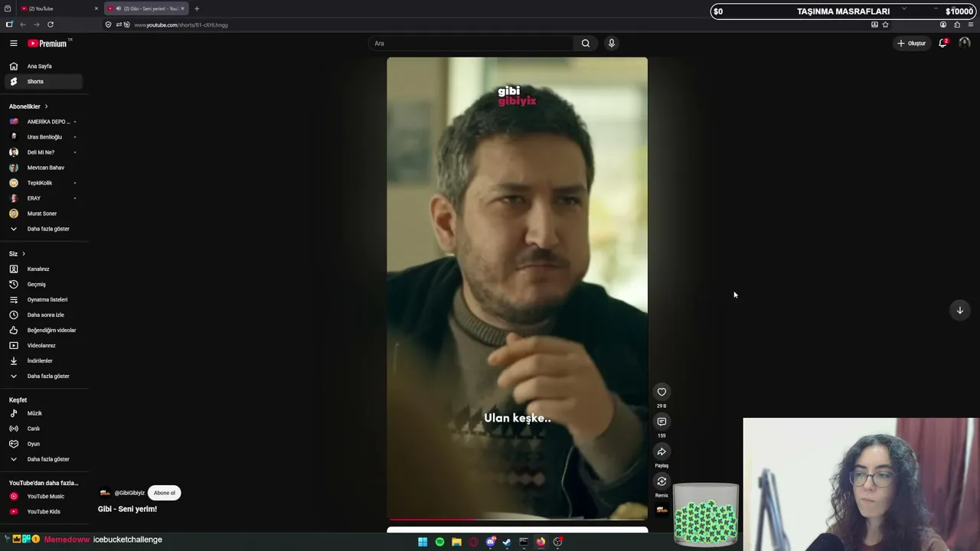Click the Oluştur create button

911,43
